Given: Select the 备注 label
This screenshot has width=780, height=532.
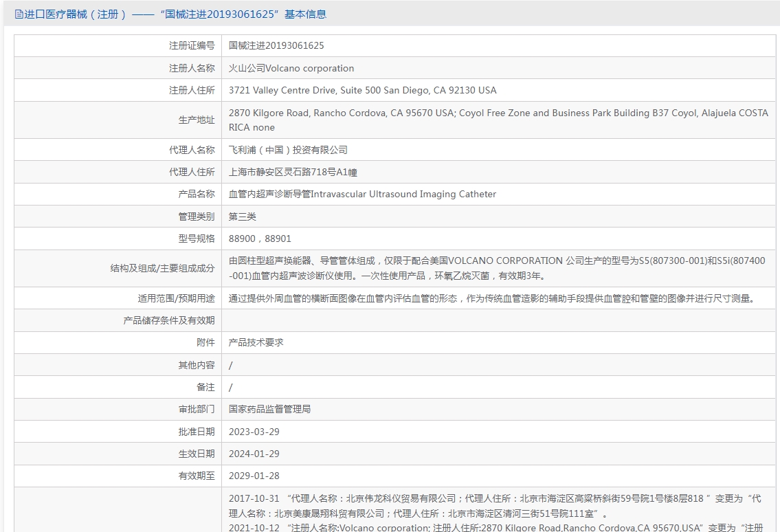Looking at the screenshot, I should [x=205, y=387].
